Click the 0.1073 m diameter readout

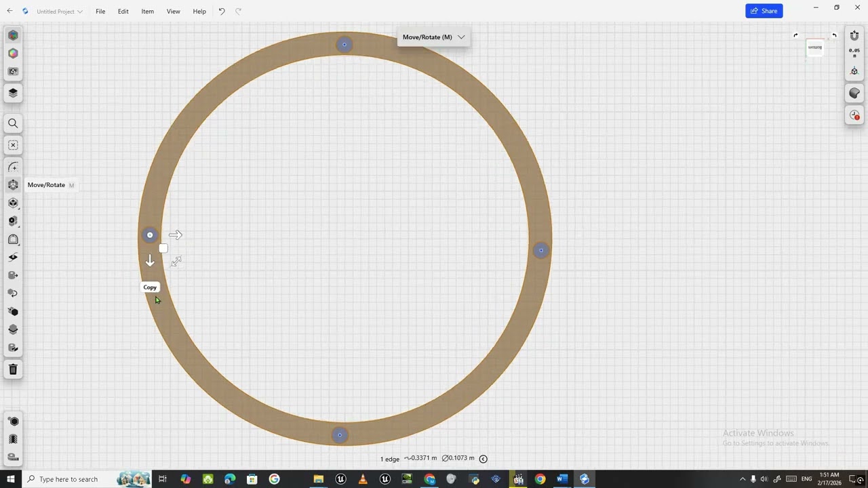(x=458, y=458)
